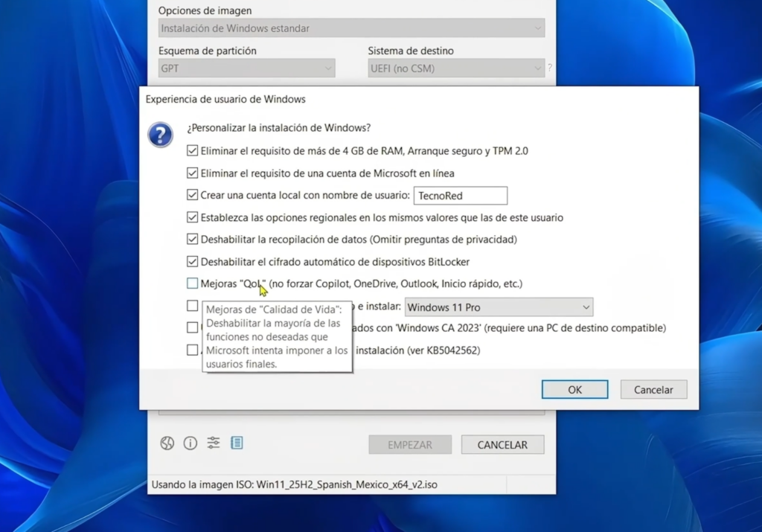The width and height of the screenshot is (762, 532).
Task: Click the TecnoRed username field
Action: 460,195
